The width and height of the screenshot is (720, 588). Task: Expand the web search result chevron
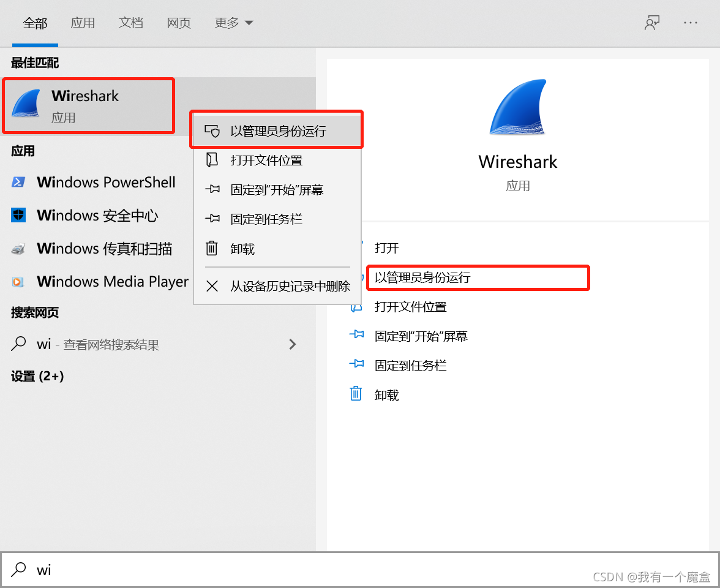(x=293, y=344)
